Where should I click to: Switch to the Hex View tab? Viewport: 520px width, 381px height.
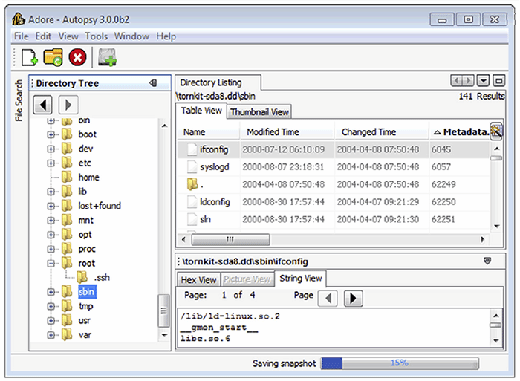199,280
